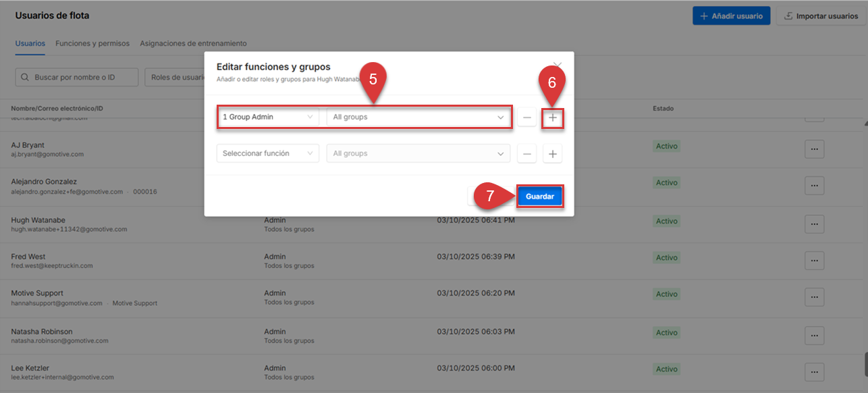Click Activo status for AJ Bryant
Screen dimensions: 868x393
pyautogui.click(x=666, y=146)
